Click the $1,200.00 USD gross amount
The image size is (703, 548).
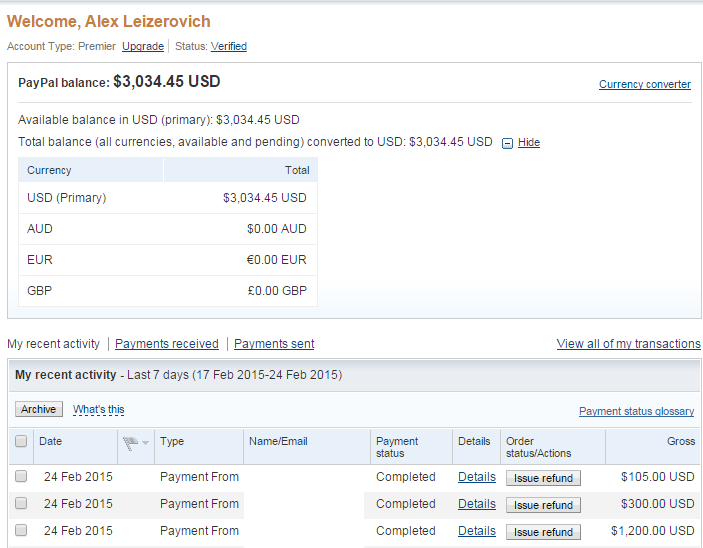(653, 531)
